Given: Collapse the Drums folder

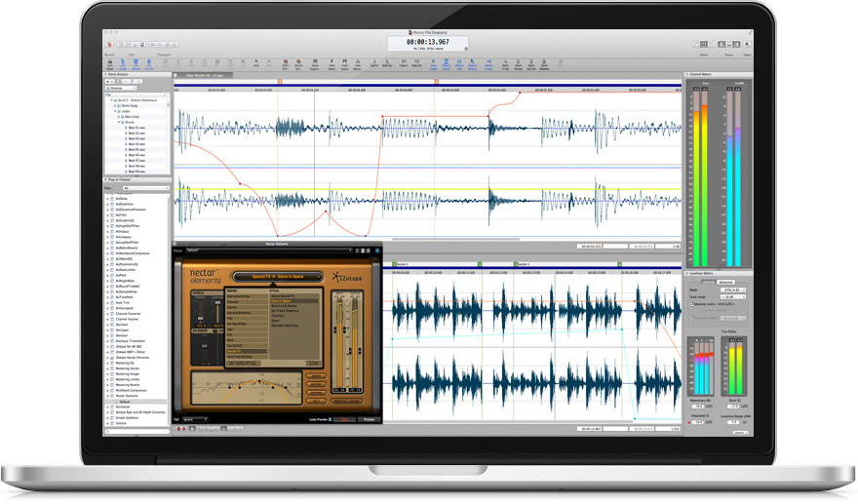Looking at the screenshot, I should click(119, 122).
